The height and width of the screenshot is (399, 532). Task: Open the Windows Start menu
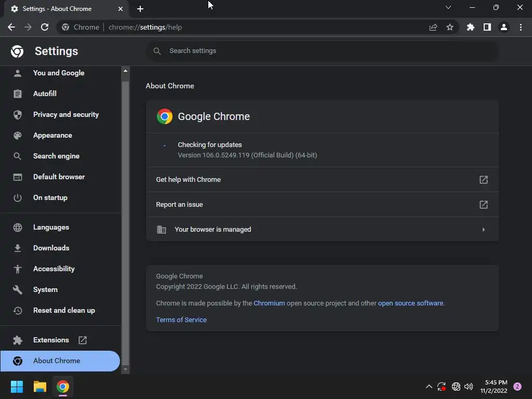17,387
